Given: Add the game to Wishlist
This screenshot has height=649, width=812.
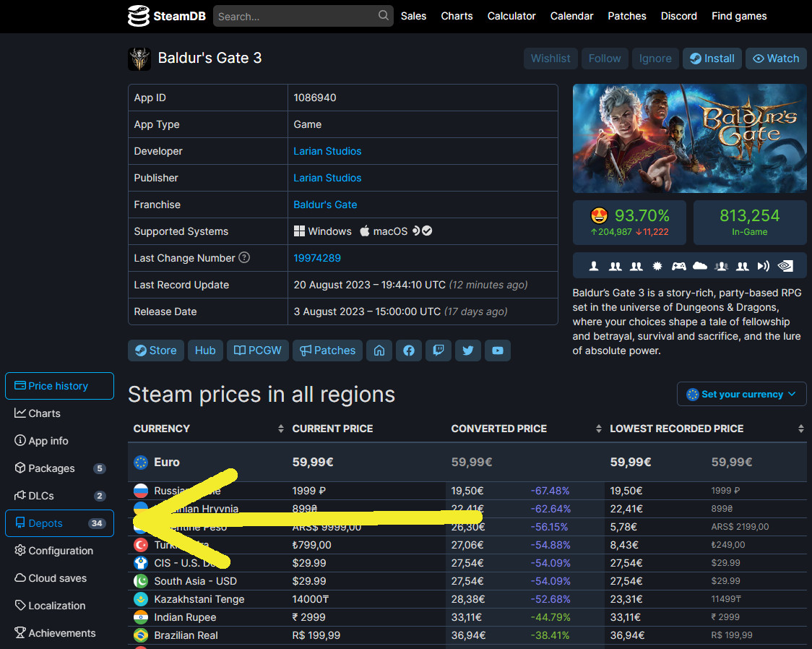Looking at the screenshot, I should pyautogui.click(x=550, y=59).
